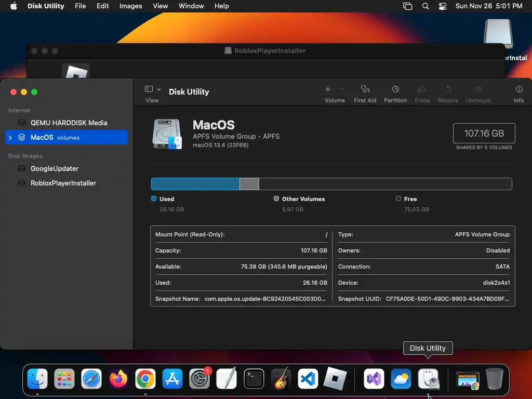This screenshot has width=532, height=399.
Task: Open the View menu in menu bar
Action: (160, 6)
